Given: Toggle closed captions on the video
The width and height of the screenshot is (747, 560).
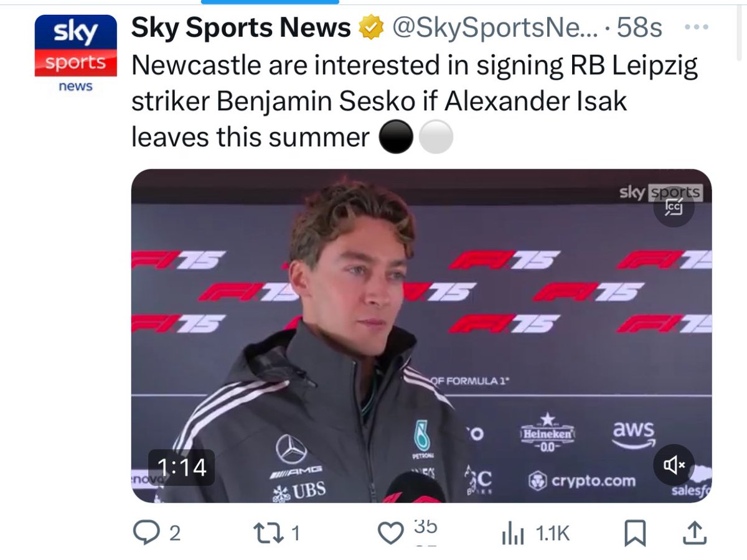Looking at the screenshot, I should 674,208.
